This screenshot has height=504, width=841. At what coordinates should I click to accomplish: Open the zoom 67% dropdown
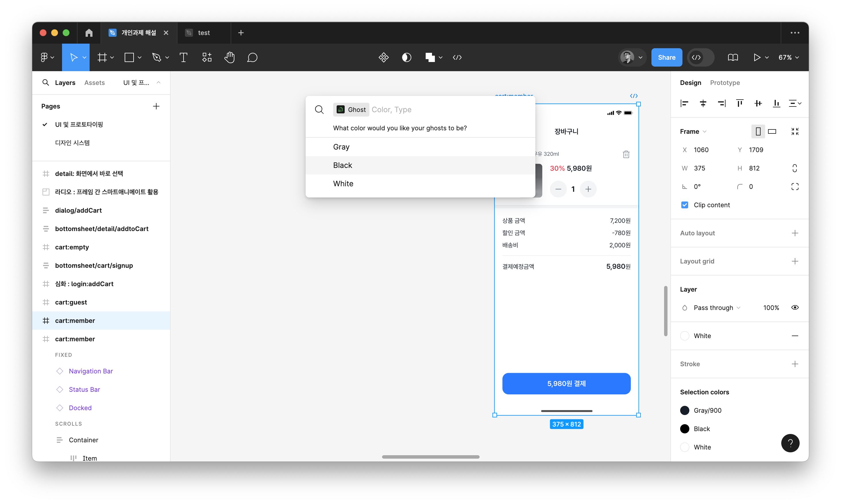point(788,57)
